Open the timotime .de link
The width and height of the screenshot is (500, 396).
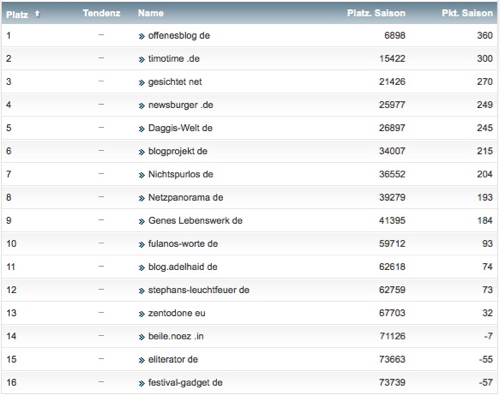pos(174,59)
